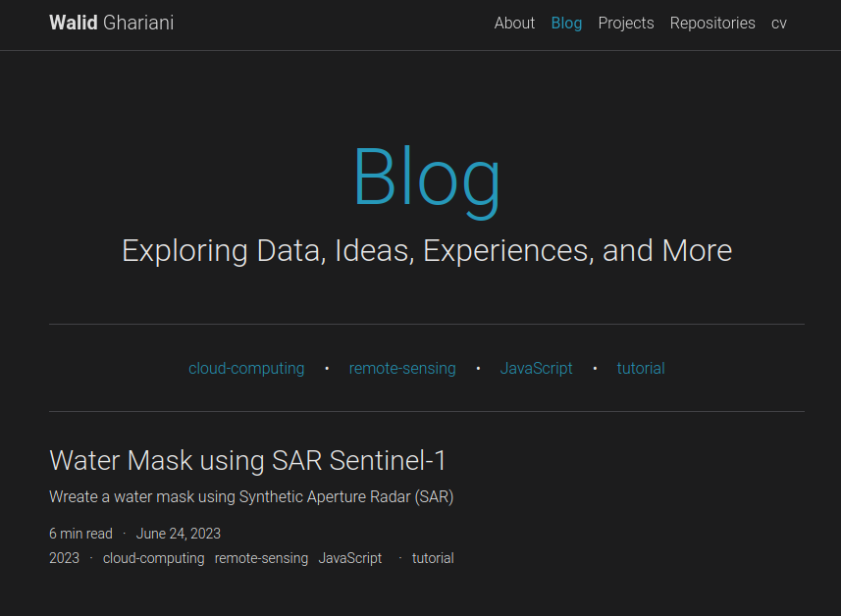Filter posts by tutorial tag
Viewport: 841px width, 616px height.
[x=641, y=368]
